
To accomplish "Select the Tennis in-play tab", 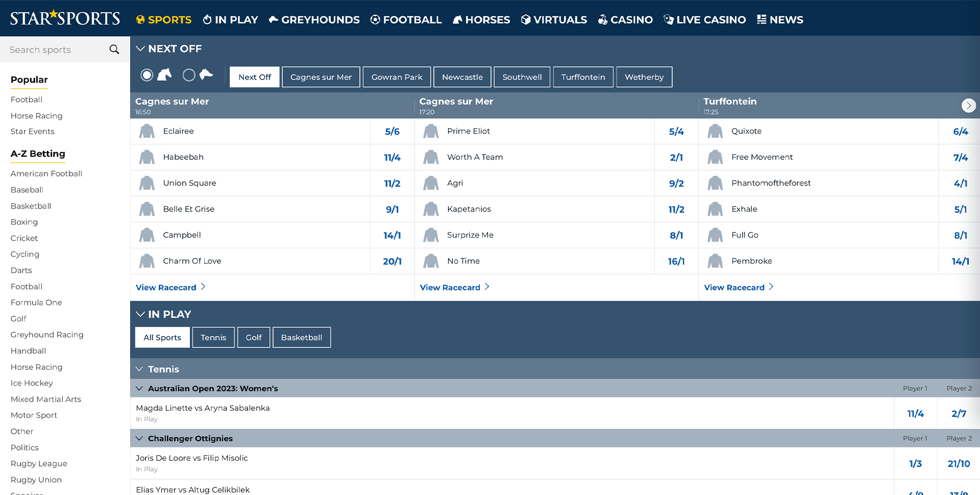I will [213, 338].
